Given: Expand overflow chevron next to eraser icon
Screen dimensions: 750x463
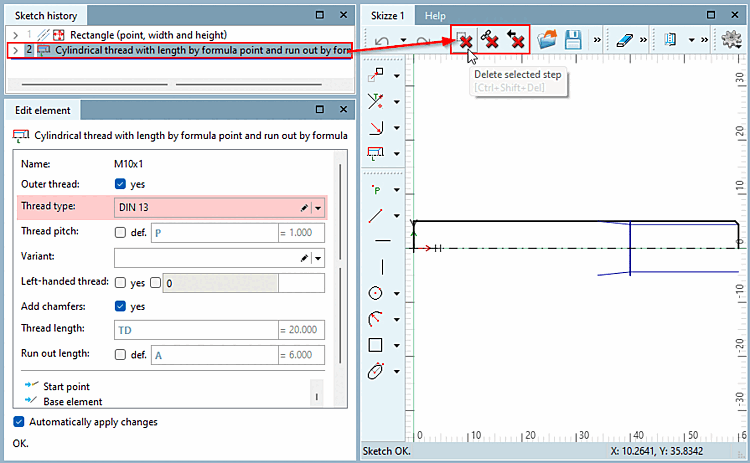Looking at the screenshot, I should pos(643,40).
